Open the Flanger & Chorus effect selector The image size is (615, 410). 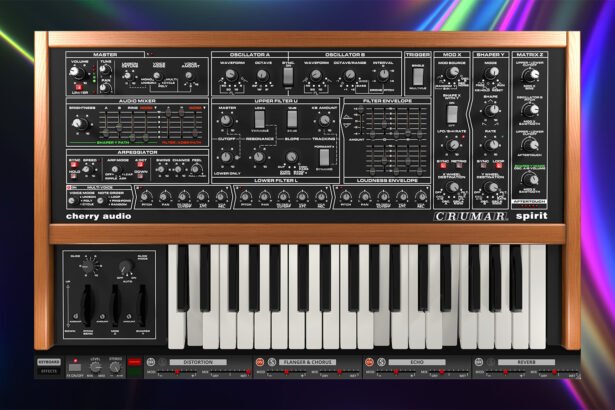tap(308, 362)
